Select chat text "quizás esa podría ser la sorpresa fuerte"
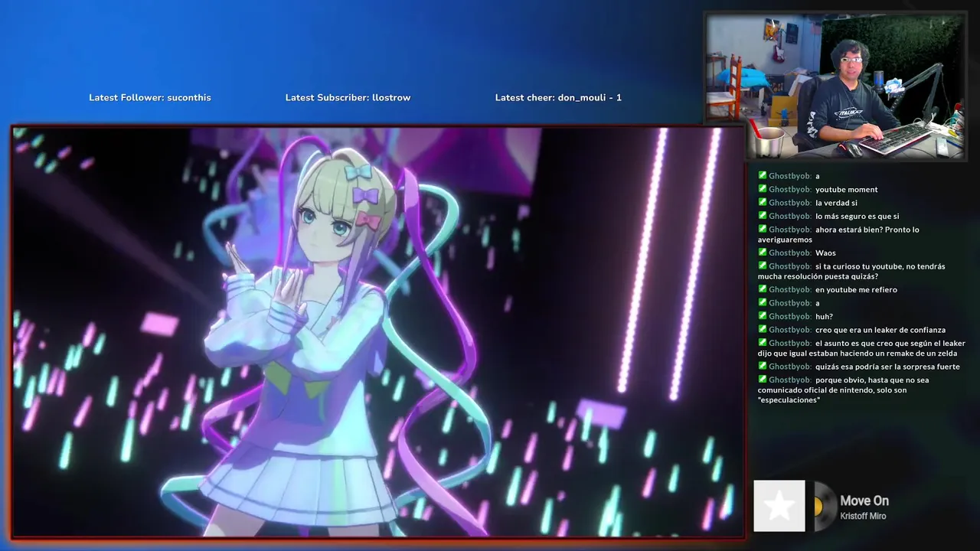Screen dimensions: 980x551 tap(887, 367)
